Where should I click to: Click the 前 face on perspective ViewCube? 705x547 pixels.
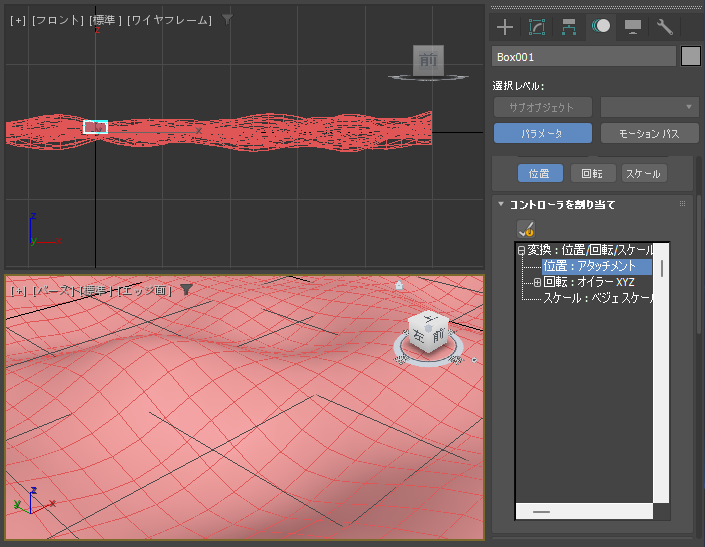tap(438, 336)
